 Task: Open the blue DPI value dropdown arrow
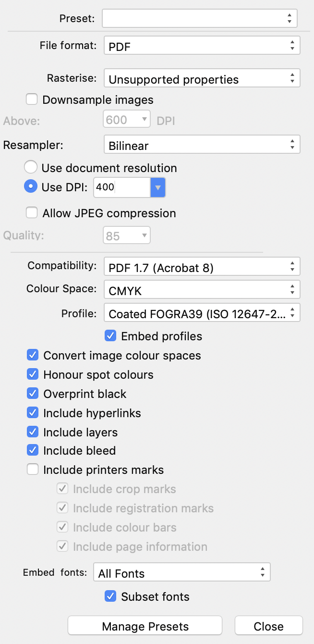158,187
